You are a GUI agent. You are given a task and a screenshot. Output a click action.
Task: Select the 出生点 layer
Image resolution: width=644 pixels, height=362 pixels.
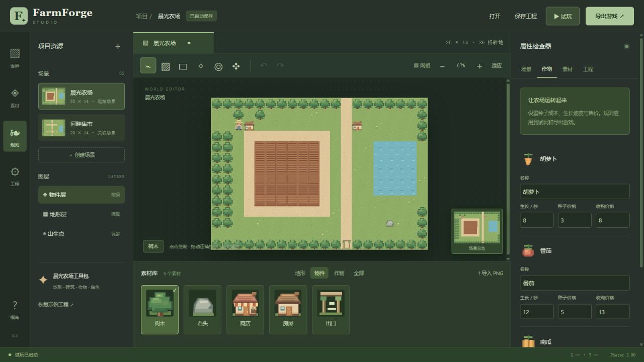pyautogui.click(x=82, y=234)
